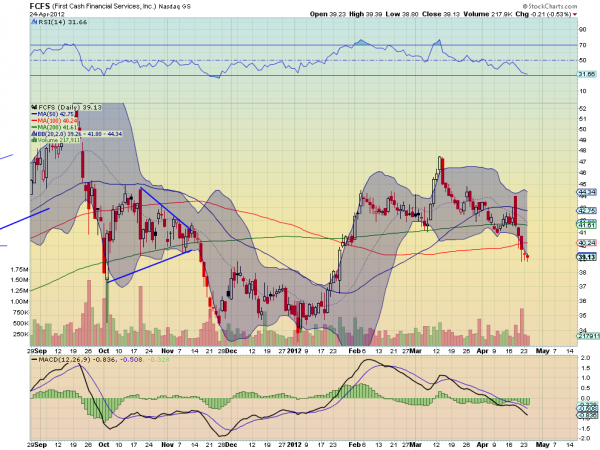Click the green -0.328 MACD histogram value
Screen dimensions: 600x450
point(158,360)
